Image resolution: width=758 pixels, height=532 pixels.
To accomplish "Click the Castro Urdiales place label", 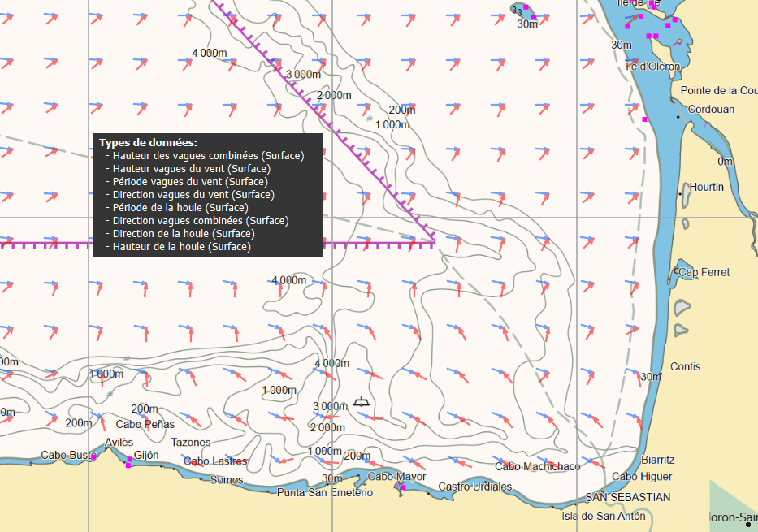I will point(475,485).
